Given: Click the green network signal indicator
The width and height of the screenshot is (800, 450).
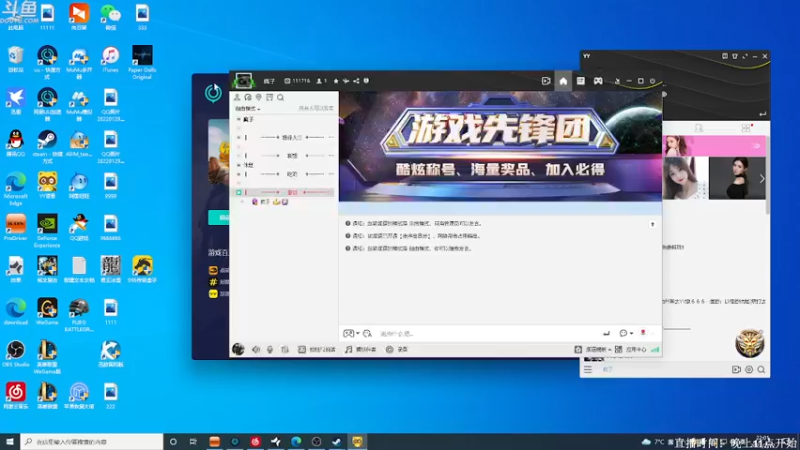Looking at the screenshot, I should (655, 349).
